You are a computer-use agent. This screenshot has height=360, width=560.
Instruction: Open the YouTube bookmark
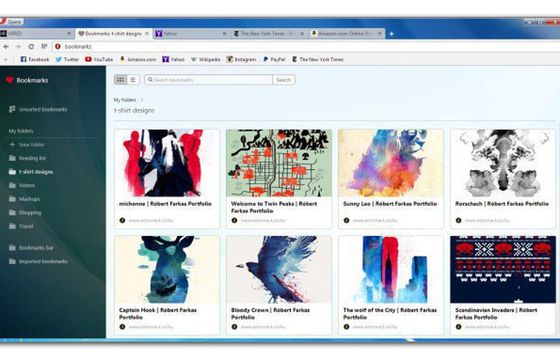click(99, 59)
